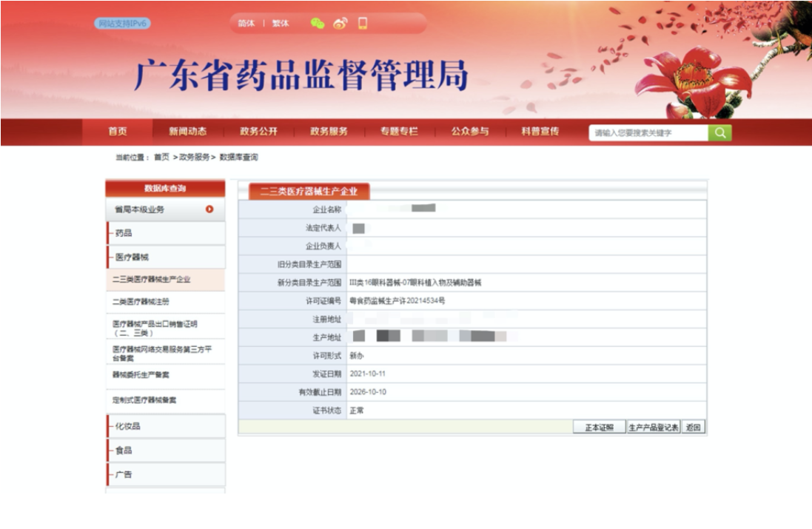Go to 政务服务 navigation menu
Screen dimensions: 812x529
[x=329, y=132]
